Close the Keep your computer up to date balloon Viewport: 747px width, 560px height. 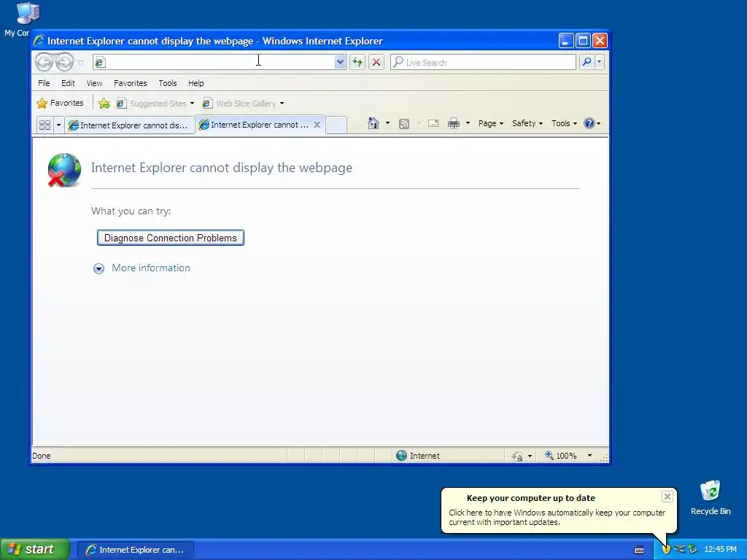point(667,497)
